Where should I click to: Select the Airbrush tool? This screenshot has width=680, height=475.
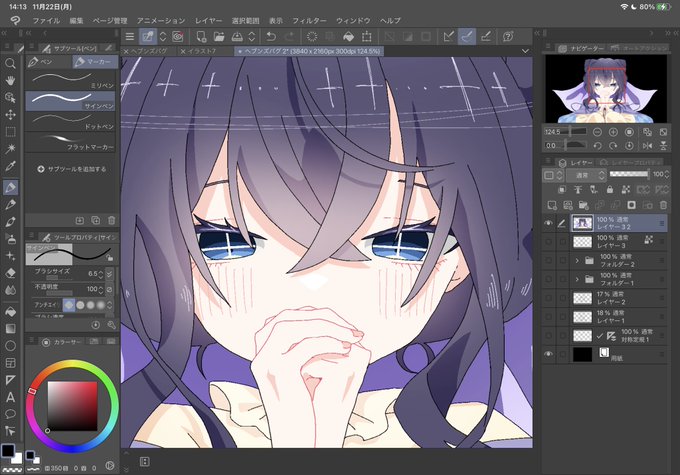10,239
